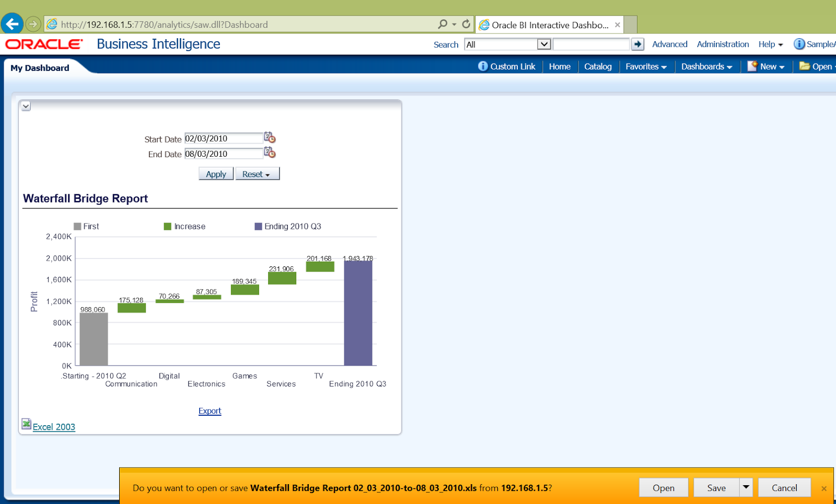Click the Profit axis label

pyautogui.click(x=34, y=302)
